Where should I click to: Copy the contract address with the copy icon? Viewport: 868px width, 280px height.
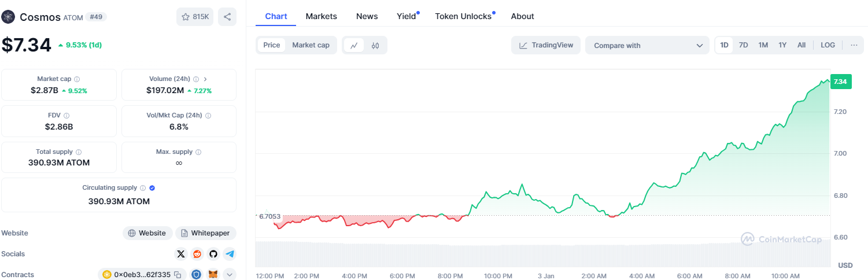click(x=178, y=275)
